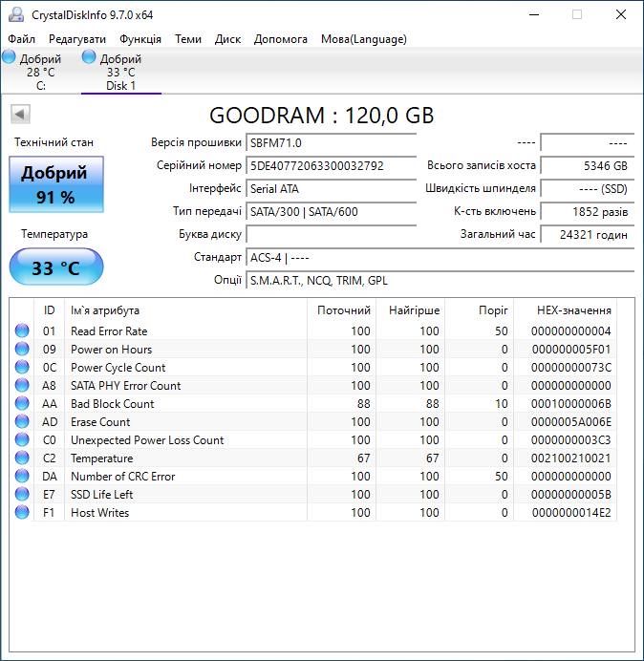
Task: Click the ACS-4 standard field
Action: point(440,257)
